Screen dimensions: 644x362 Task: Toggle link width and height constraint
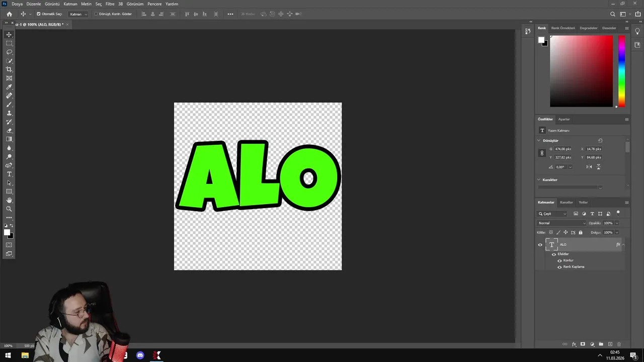542,153
